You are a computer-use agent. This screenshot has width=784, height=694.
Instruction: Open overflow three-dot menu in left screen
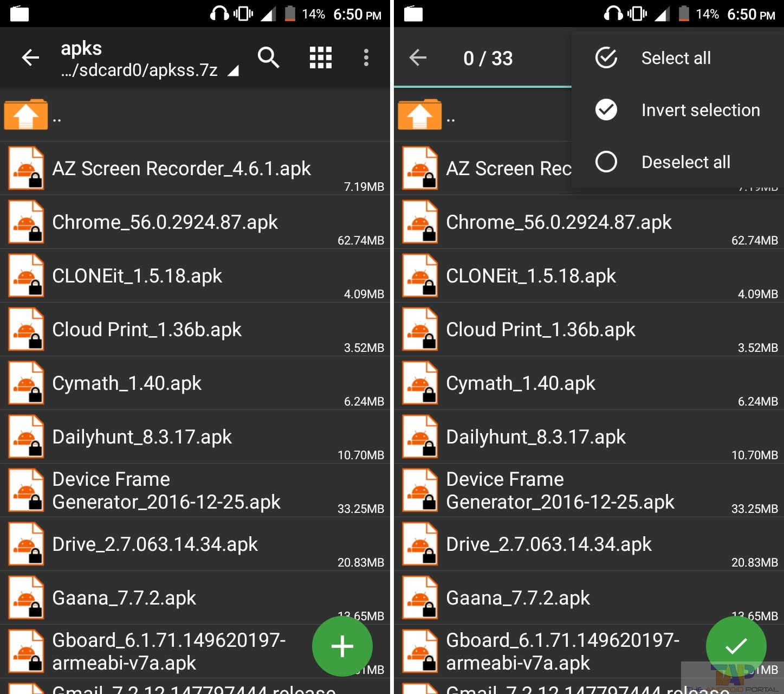[x=366, y=57]
